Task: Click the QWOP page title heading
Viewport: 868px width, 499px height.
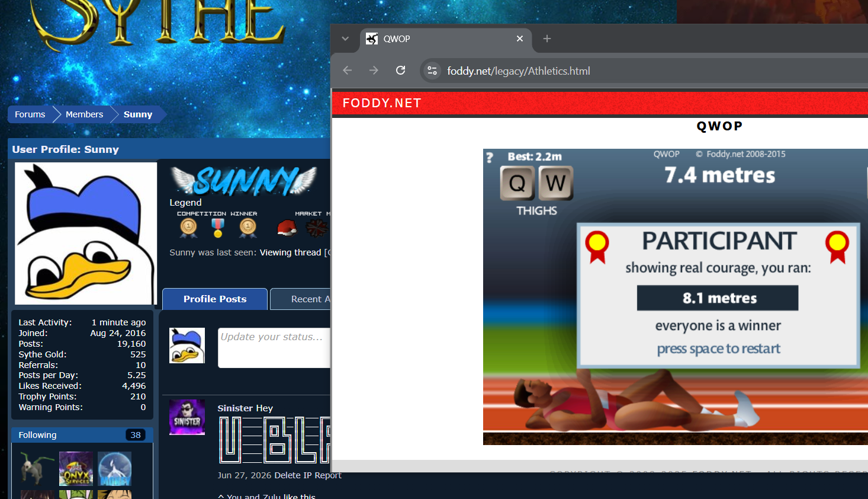Action: click(719, 126)
